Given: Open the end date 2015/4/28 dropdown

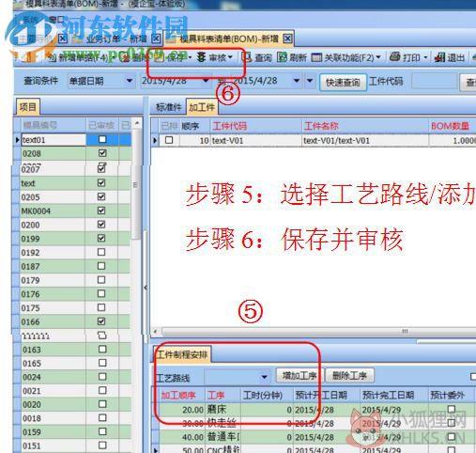Looking at the screenshot, I should tap(297, 81).
